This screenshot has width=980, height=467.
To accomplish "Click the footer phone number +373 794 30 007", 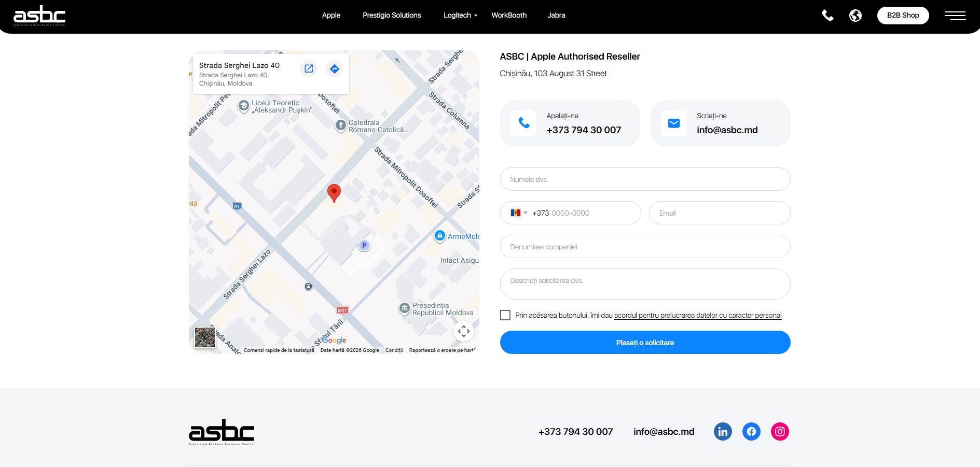I will tap(575, 432).
